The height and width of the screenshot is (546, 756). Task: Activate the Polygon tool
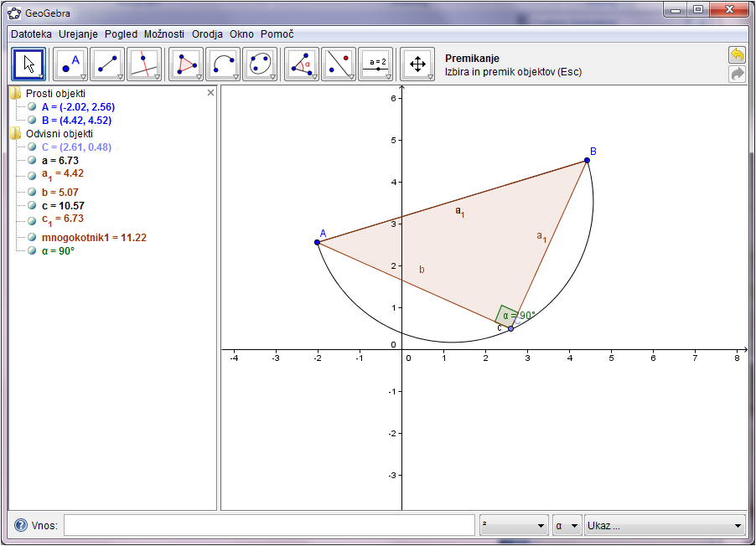pos(183,64)
